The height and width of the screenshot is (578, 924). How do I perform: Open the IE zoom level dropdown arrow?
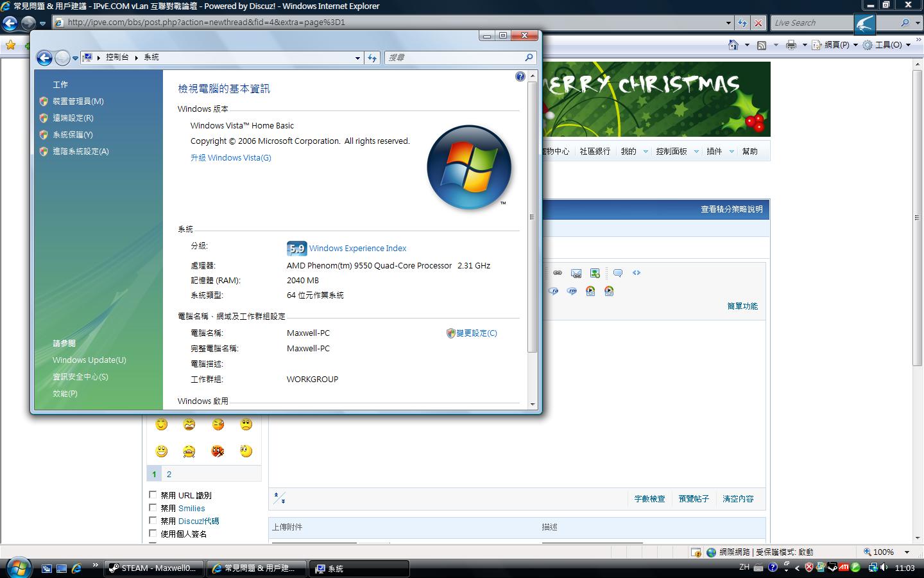[x=907, y=552]
